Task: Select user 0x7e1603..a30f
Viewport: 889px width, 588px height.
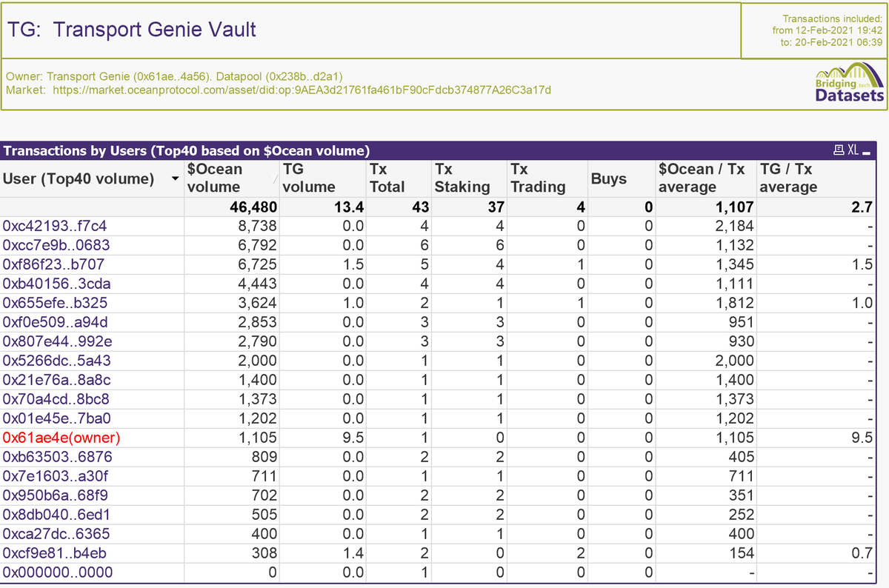Action: 55,475
